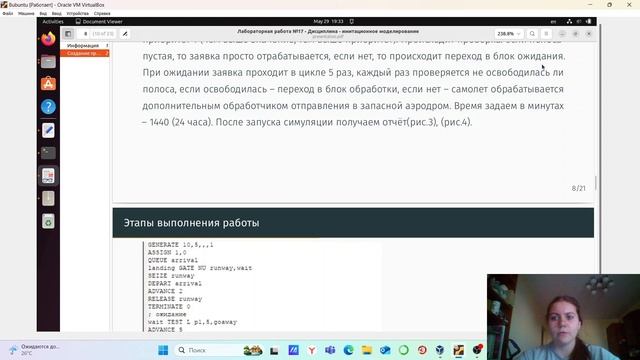Open the Document Viewer app menu in top bar
Image resolution: width=640 pixels, height=360 pixels.
(x=99, y=22)
